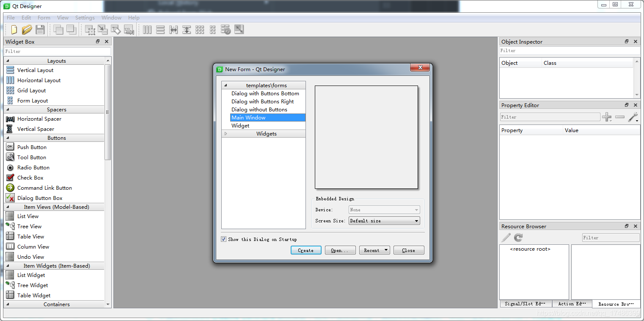Click the Dialog Button Box widget icon

10,198
